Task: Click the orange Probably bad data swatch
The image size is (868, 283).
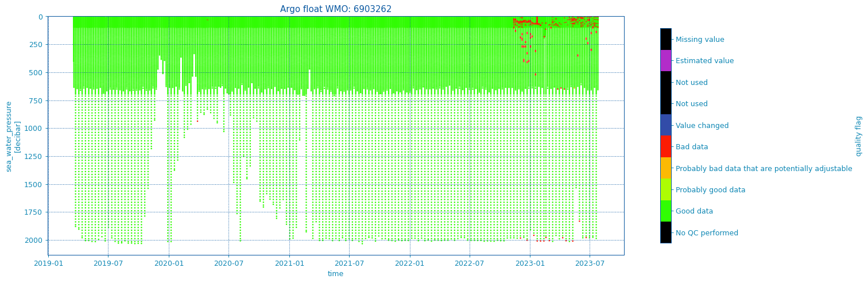Action: click(x=665, y=168)
